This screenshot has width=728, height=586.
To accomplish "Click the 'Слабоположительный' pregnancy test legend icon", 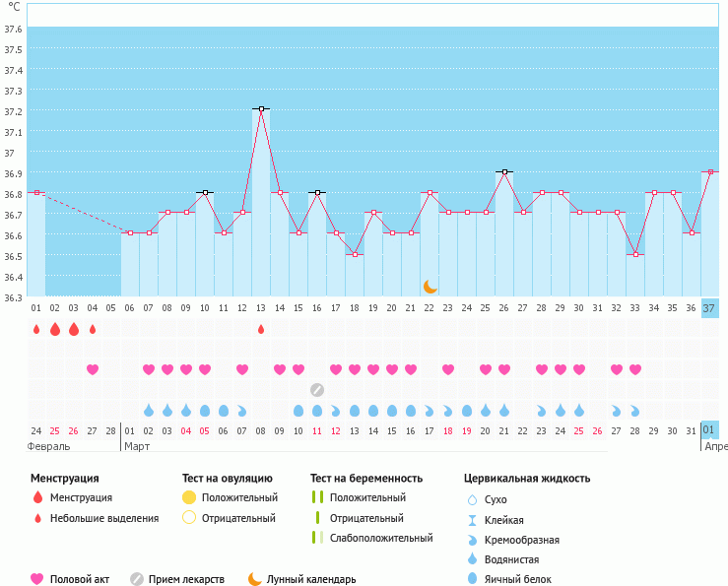I will click(x=316, y=538).
